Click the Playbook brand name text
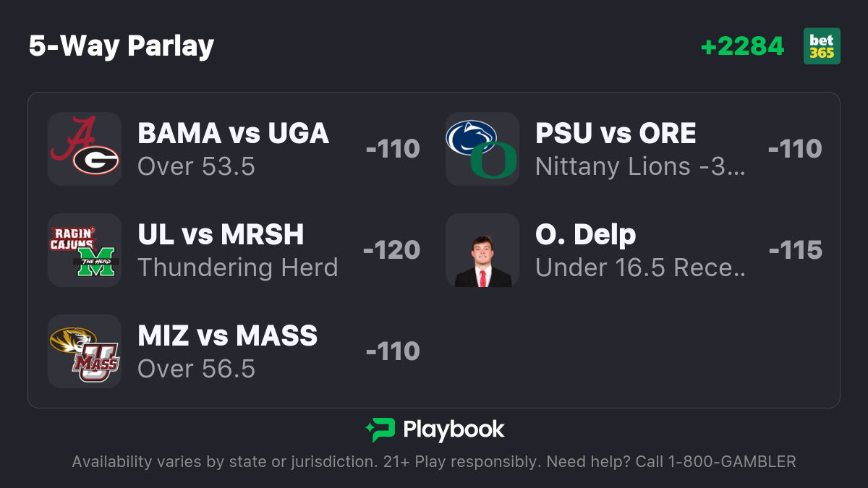The height and width of the screenshot is (488, 868). coord(454,430)
